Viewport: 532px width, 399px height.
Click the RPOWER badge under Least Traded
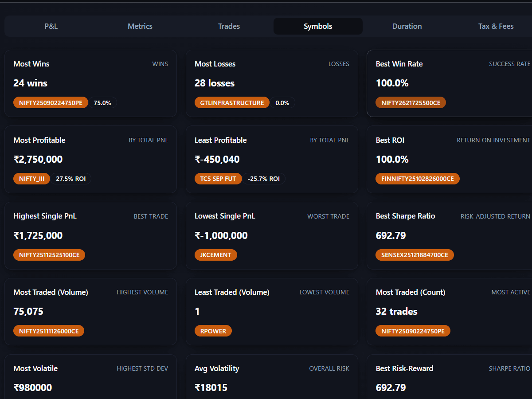tap(213, 331)
